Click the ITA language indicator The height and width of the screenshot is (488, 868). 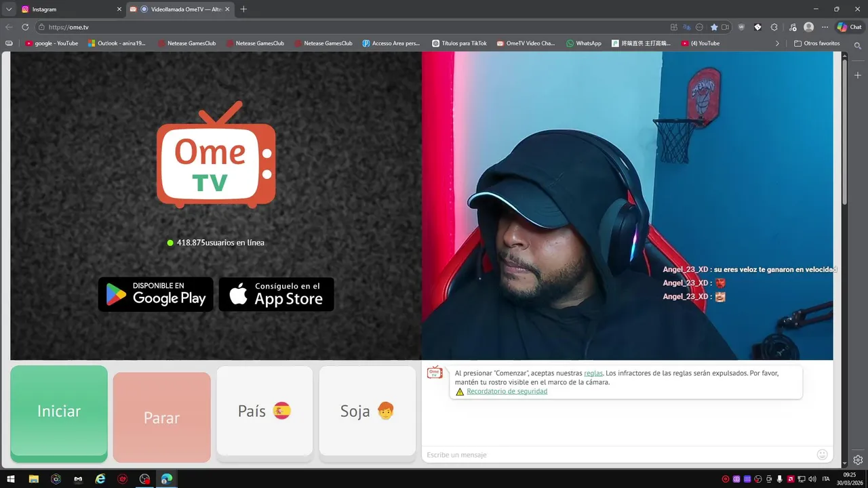click(826, 479)
